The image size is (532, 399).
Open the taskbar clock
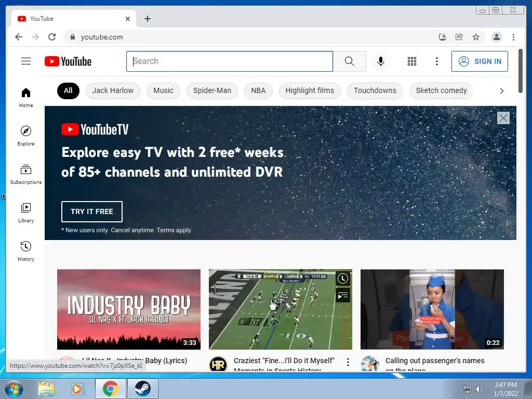[506, 389]
